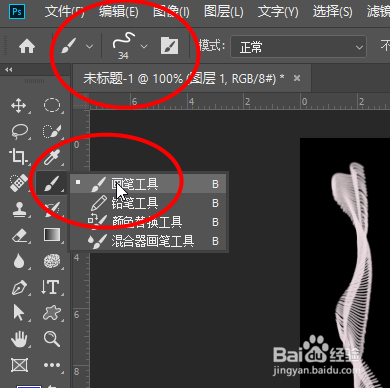Click the horizontal ruler at top
390x388 pixels.
point(239,102)
